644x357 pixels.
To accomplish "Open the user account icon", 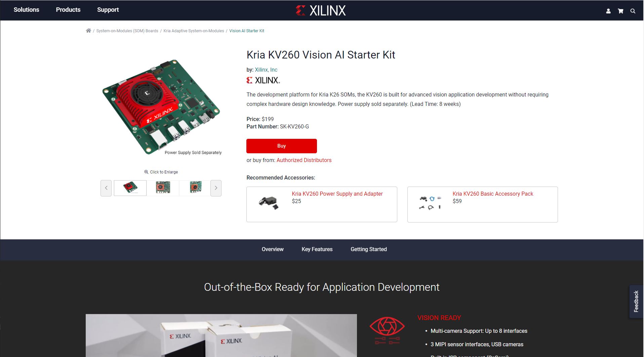I will click(608, 11).
